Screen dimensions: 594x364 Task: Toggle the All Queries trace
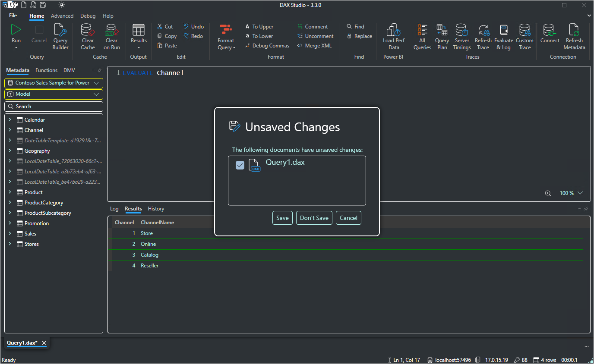(x=422, y=37)
